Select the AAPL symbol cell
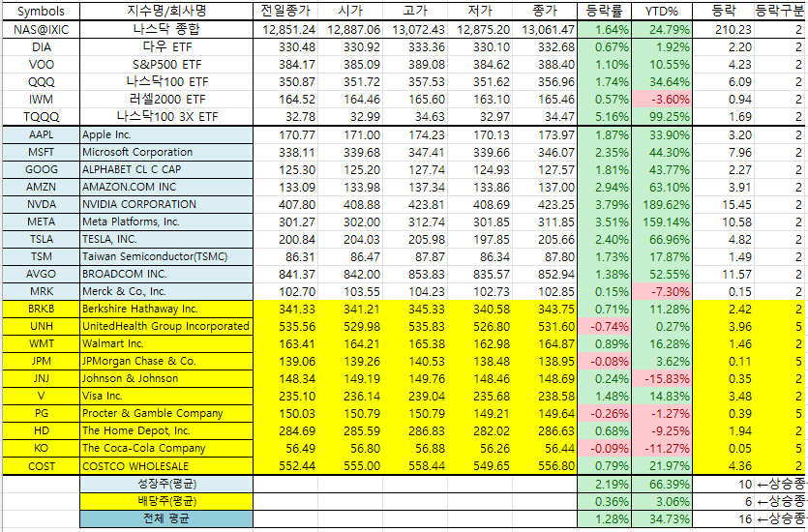Image resolution: width=808 pixels, height=532 pixels. pyautogui.click(x=42, y=134)
